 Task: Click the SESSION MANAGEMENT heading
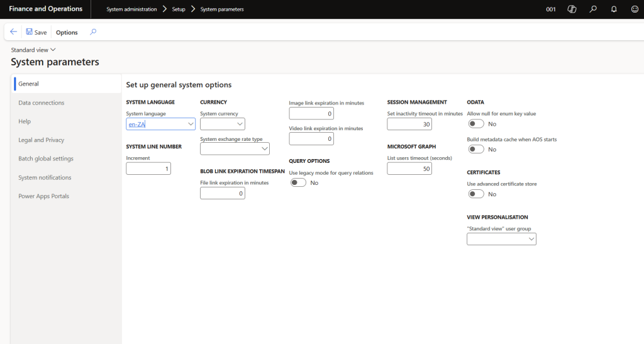point(417,102)
